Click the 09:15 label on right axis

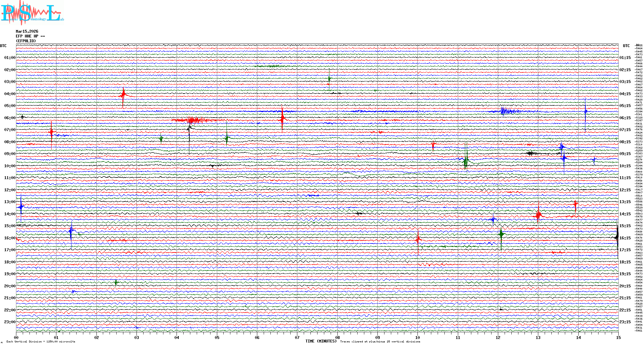pos(625,154)
